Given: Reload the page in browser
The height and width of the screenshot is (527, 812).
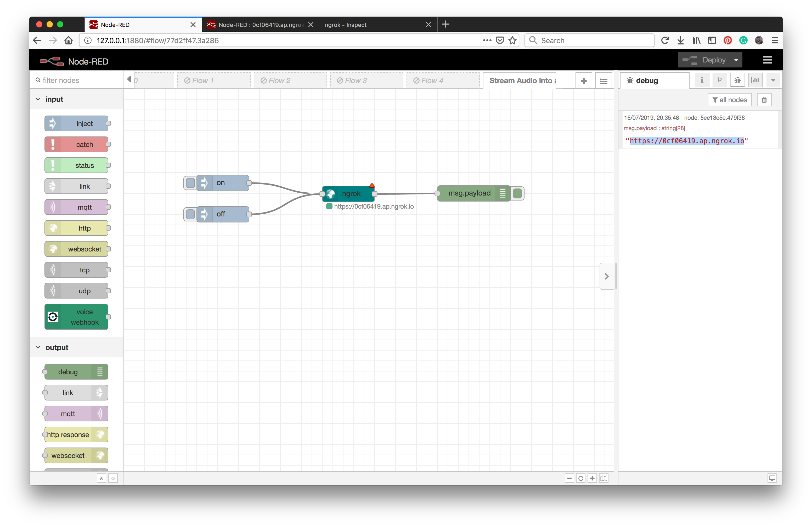Looking at the screenshot, I should [x=665, y=41].
